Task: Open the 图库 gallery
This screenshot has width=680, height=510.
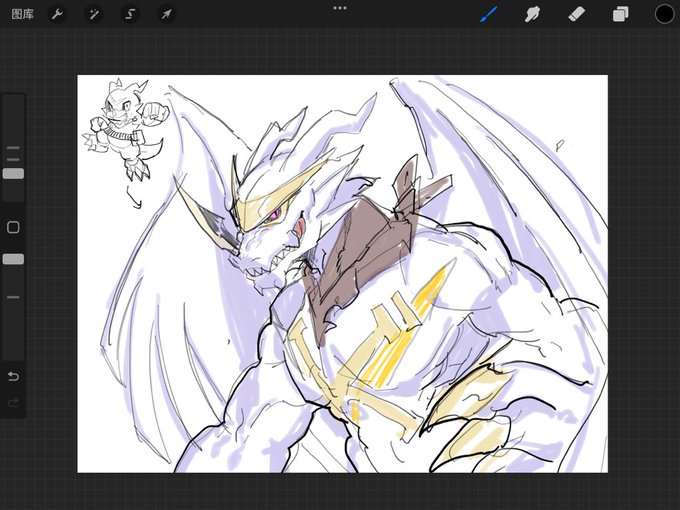Action: (x=23, y=14)
